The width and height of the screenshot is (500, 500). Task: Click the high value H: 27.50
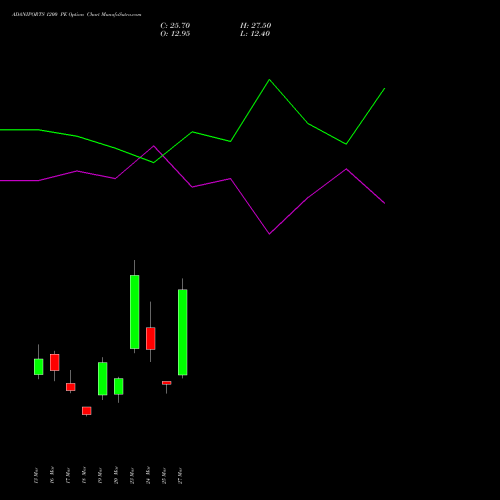pyautogui.click(x=255, y=26)
